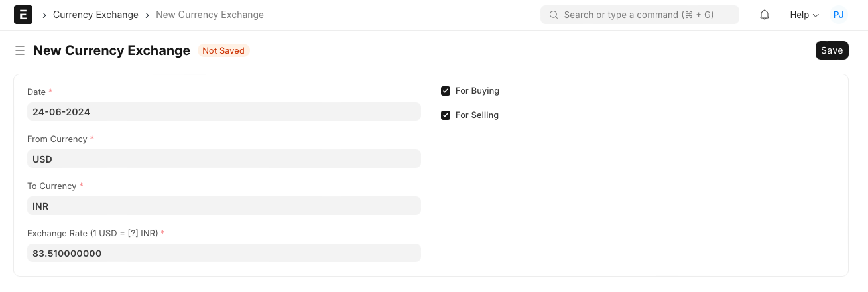Image resolution: width=868 pixels, height=292 pixels.
Task: Open the From Currency USD selector
Action: pyautogui.click(x=223, y=159)
